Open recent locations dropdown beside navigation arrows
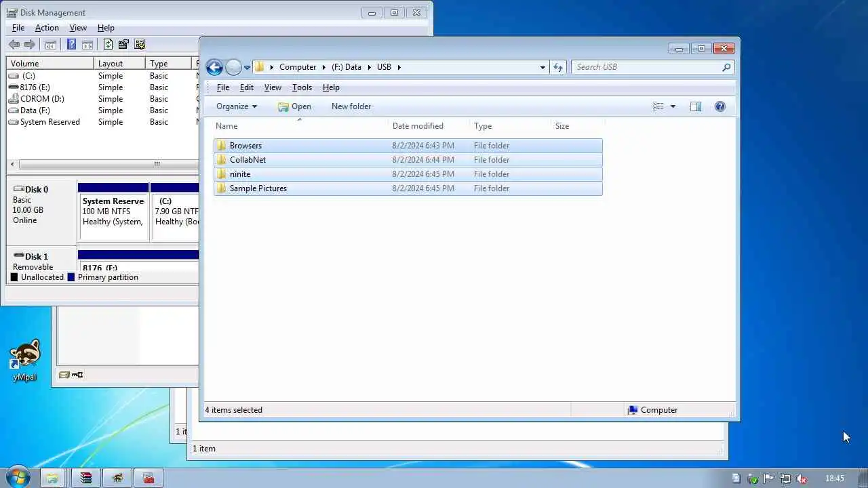Viewport: 868px width, 488px height. point(247,67)
